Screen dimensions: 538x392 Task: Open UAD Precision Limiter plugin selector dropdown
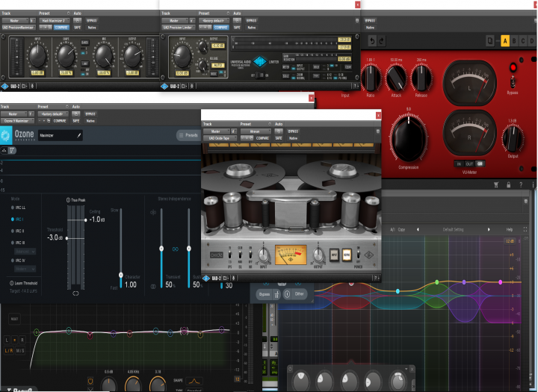point(178,28)
